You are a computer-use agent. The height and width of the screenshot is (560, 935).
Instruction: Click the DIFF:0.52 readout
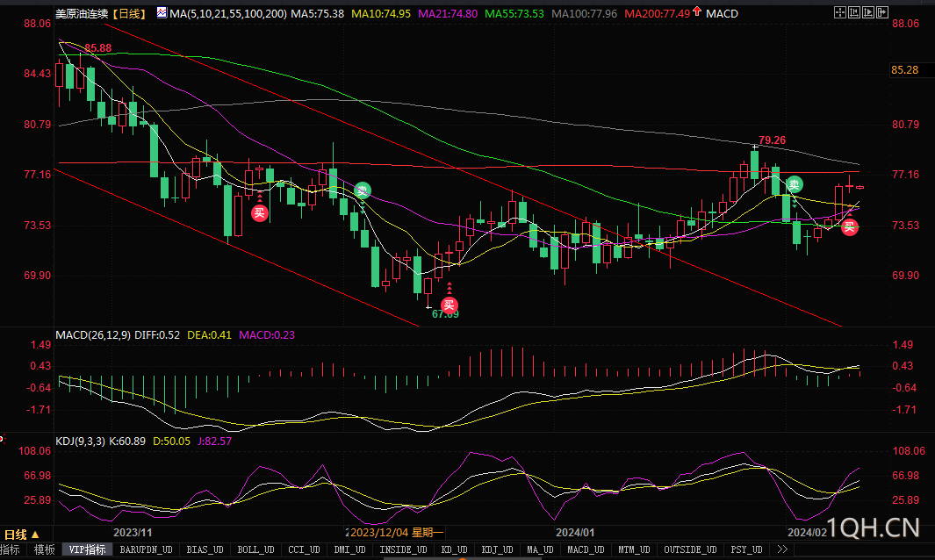click(157, 334)
